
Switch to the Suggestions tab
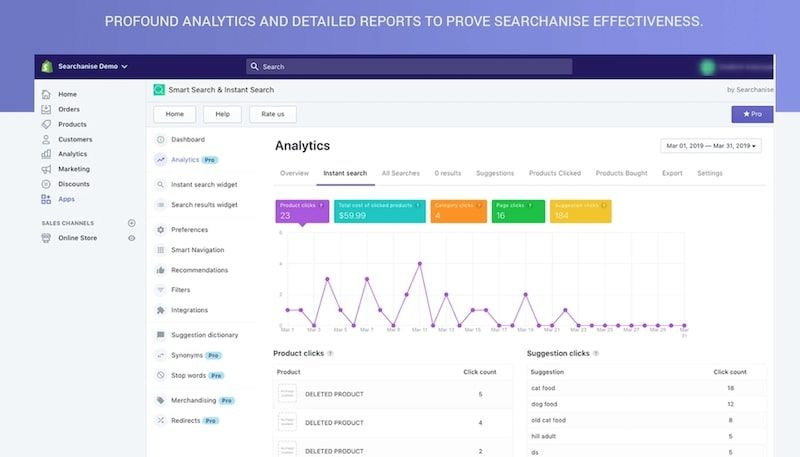(x=495, y=173)
